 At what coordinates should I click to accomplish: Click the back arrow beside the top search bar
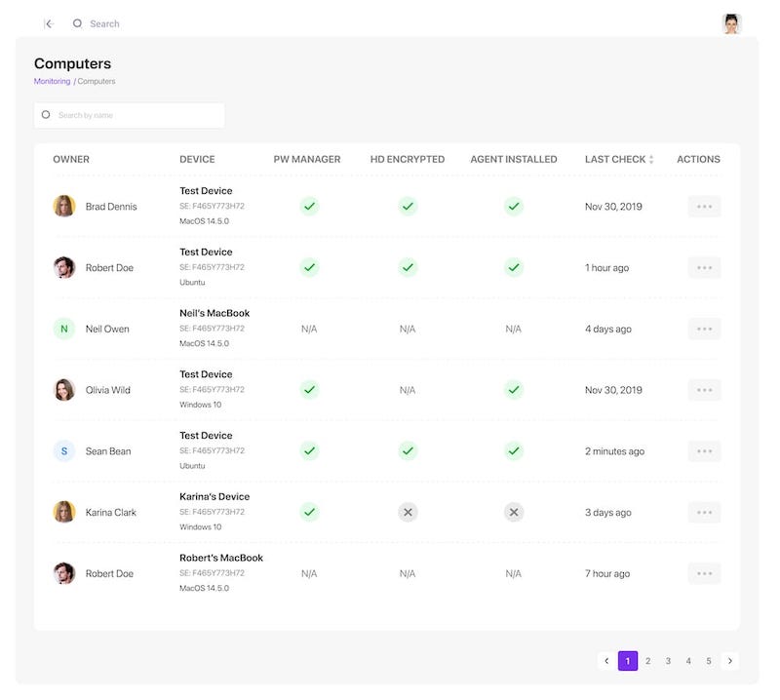point(50,23)
